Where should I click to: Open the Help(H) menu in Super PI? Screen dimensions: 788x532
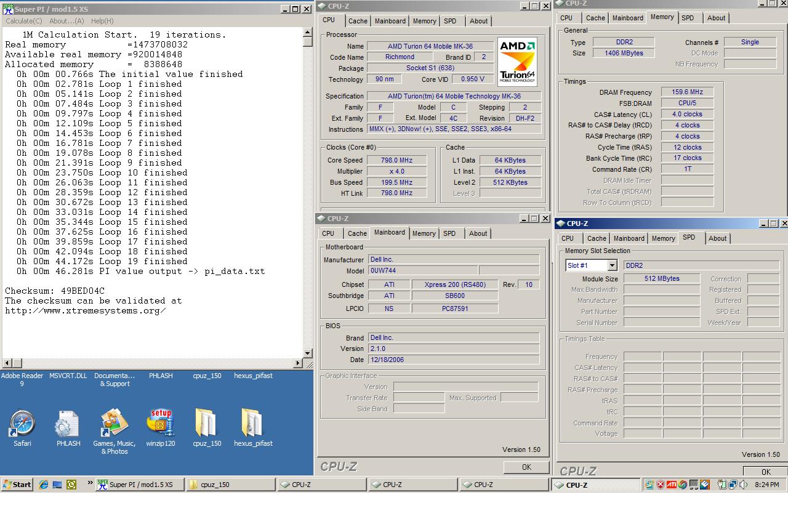point(102,21)
